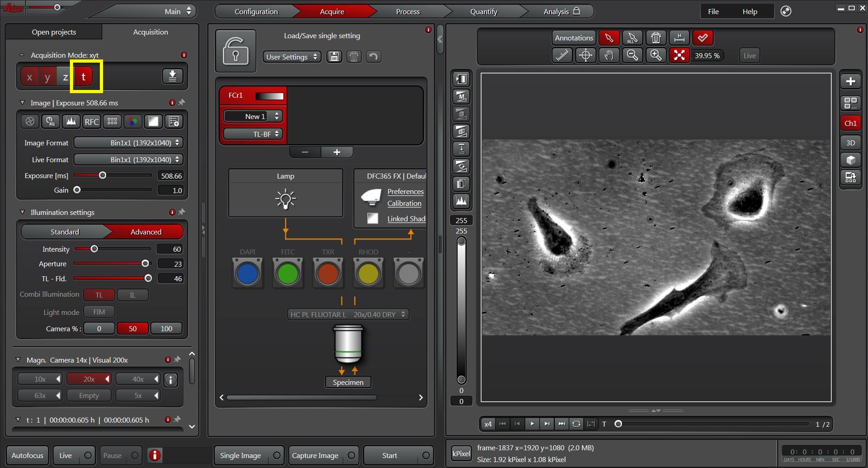The width and height of the screenshot is (868, 468).
Task: Open the Calibration link
Action: pyautogui.click(x=404, y=204)
